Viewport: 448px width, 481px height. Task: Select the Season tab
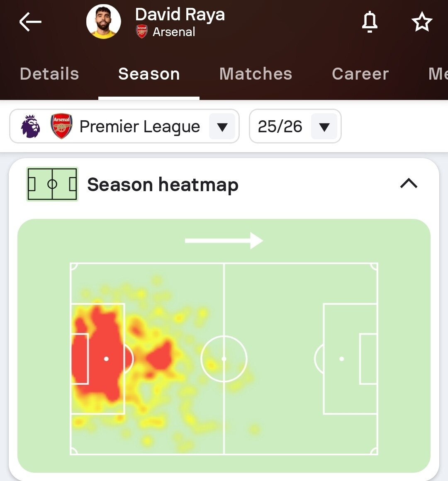[149, 74]
